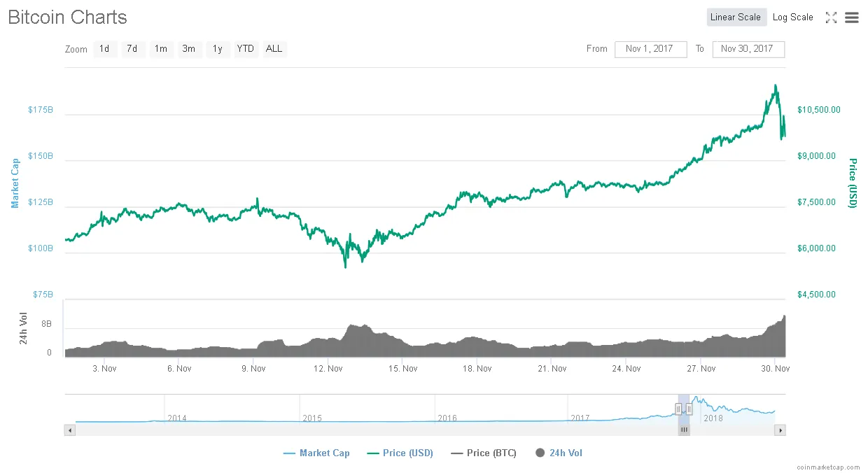Switch to Linear Scale
This screenshot has height=473, width=868.
[x=736, y=17]
